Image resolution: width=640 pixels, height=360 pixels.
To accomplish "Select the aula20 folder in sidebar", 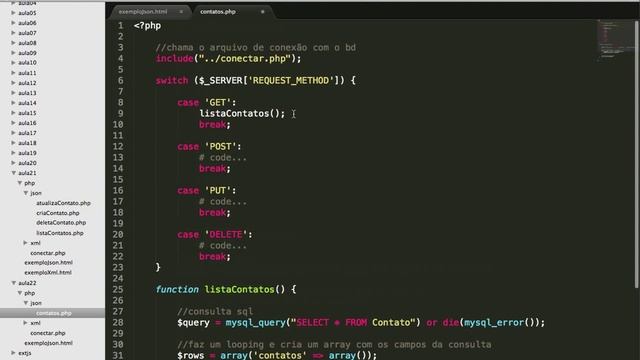I will 27,163.
